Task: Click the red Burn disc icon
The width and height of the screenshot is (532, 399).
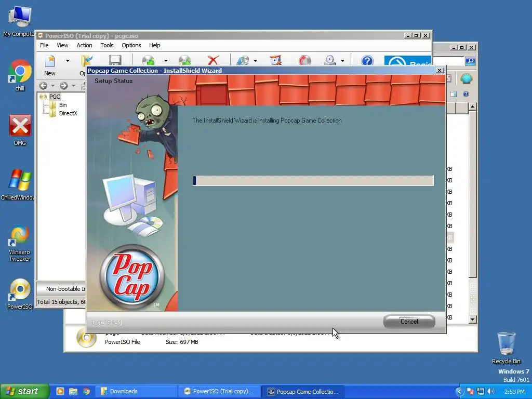Action: [x=304, y=60]
